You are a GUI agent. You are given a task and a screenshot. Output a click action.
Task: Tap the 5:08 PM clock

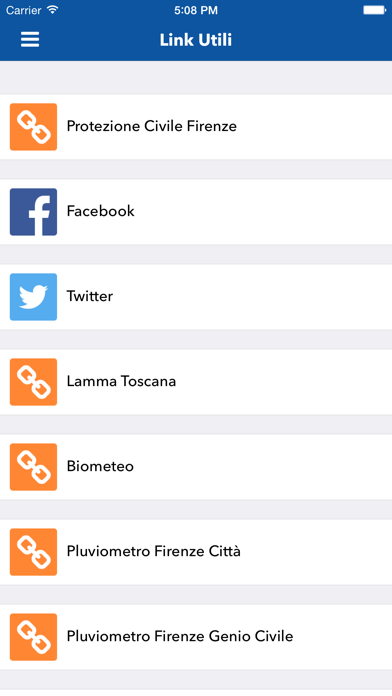[196, 10]
